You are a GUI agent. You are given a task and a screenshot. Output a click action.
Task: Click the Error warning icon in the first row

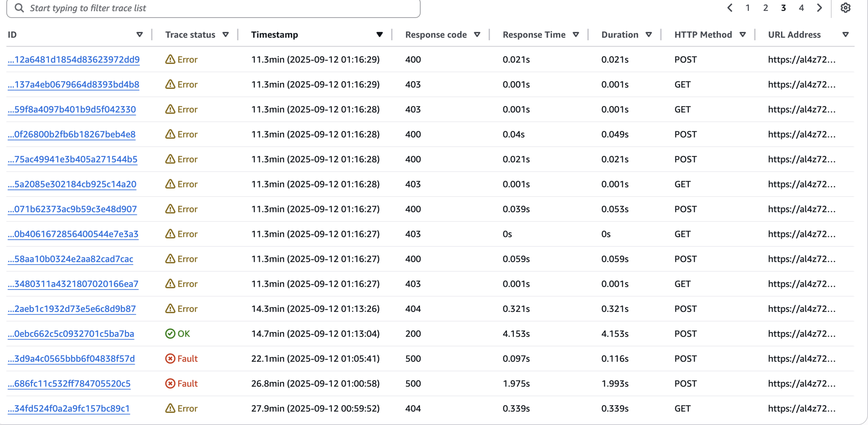170,59
